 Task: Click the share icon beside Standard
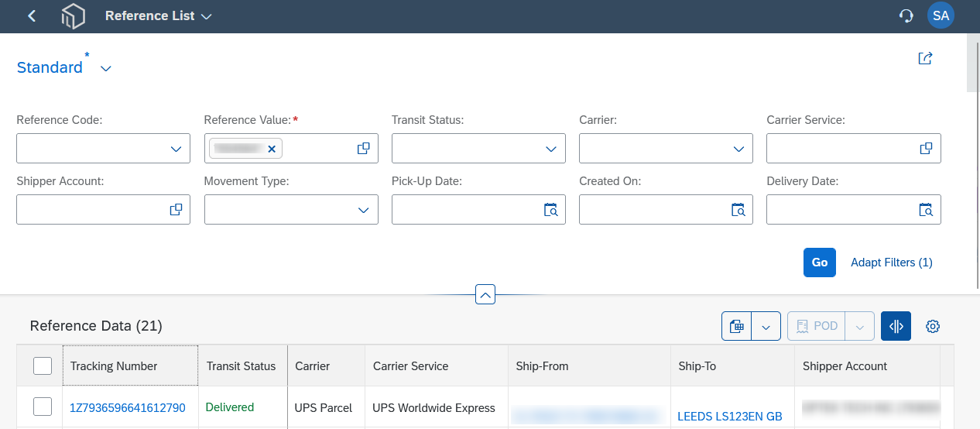[925, 58]
